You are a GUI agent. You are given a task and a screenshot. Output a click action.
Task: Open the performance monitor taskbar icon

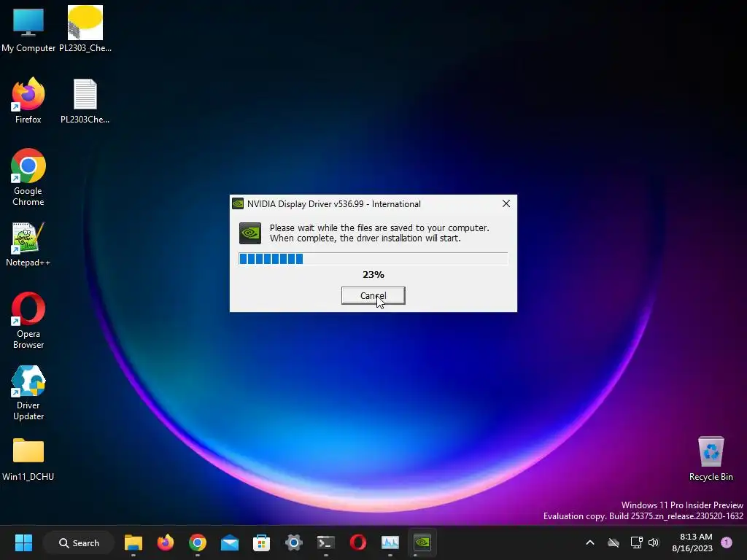[x=390, y=542]
